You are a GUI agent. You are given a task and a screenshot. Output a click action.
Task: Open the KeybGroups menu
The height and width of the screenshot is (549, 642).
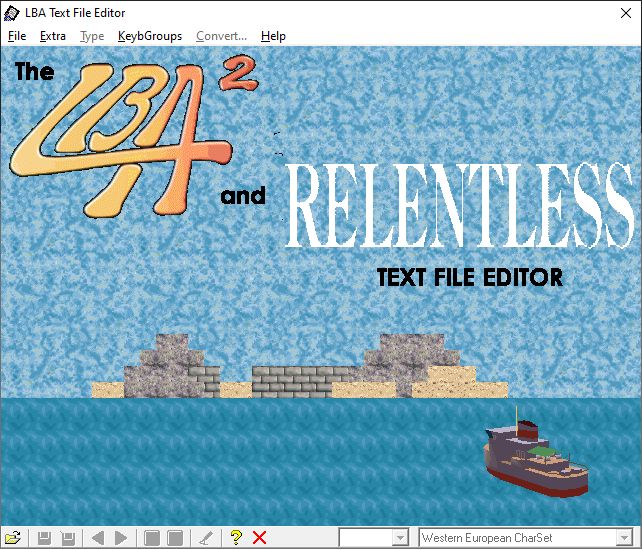pyautogui.click(x=150, y=36)
